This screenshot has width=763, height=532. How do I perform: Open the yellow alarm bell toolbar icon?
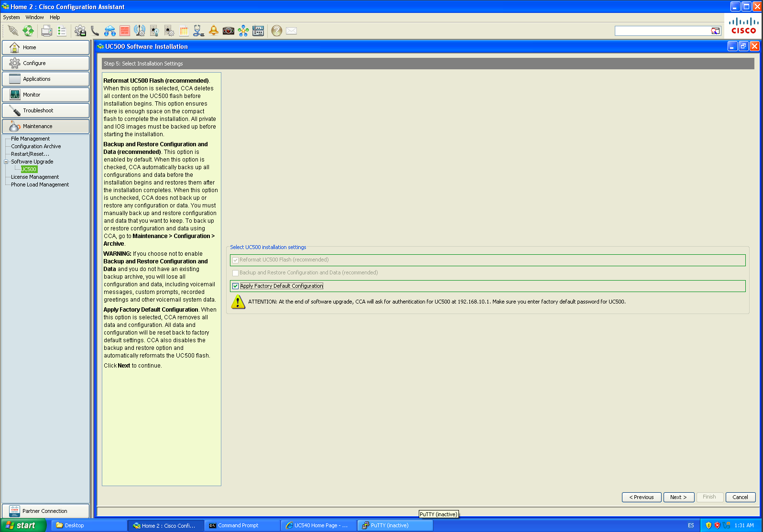[214, 31]
